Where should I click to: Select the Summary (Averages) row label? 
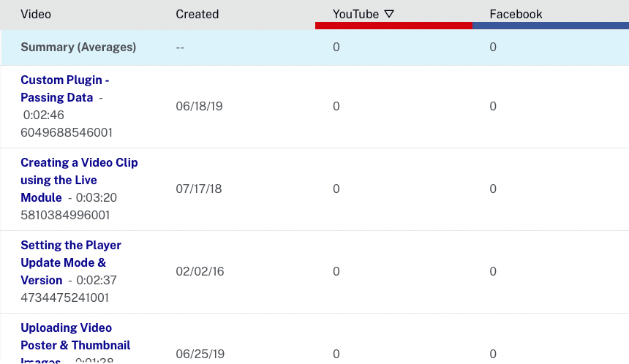point(78,47)
